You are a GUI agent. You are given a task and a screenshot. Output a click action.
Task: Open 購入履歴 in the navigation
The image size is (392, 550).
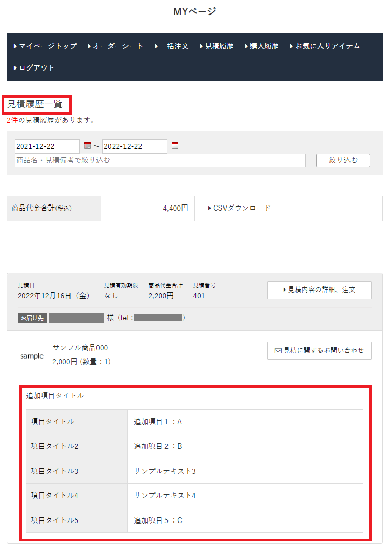coord(262,46)
